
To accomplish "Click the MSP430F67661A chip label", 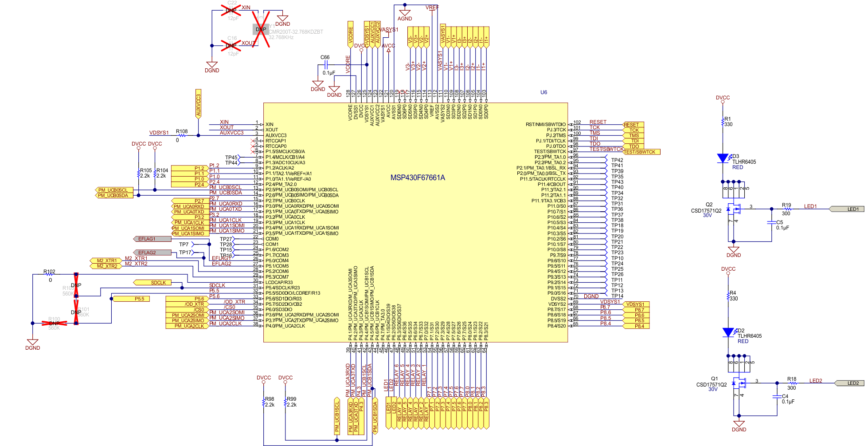I will click(418, 178).
